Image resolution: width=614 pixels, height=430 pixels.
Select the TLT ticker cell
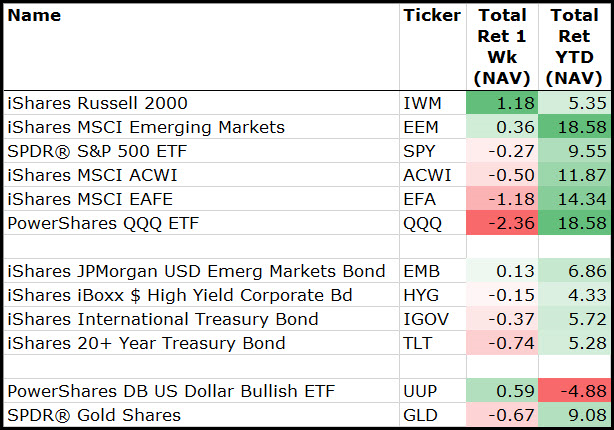[419, 344]
